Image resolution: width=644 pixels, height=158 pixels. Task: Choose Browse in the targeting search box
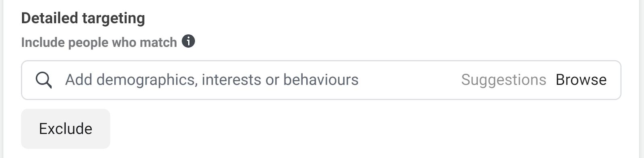coord(581,80)
